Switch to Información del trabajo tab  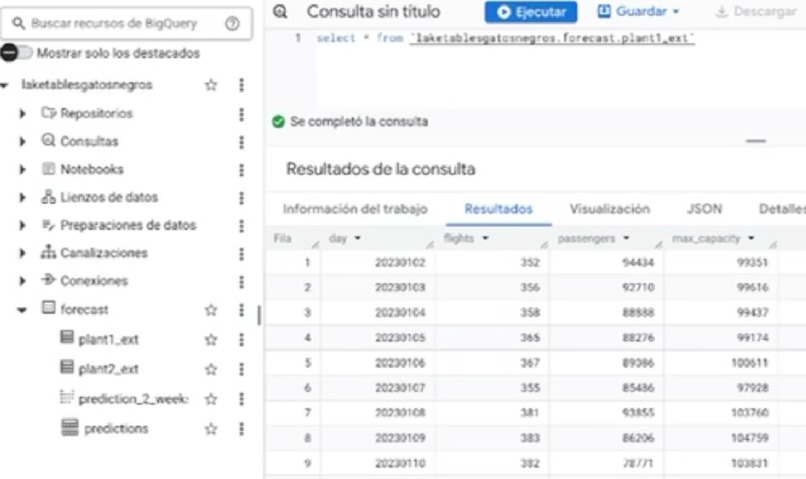(x=355, y=209)
